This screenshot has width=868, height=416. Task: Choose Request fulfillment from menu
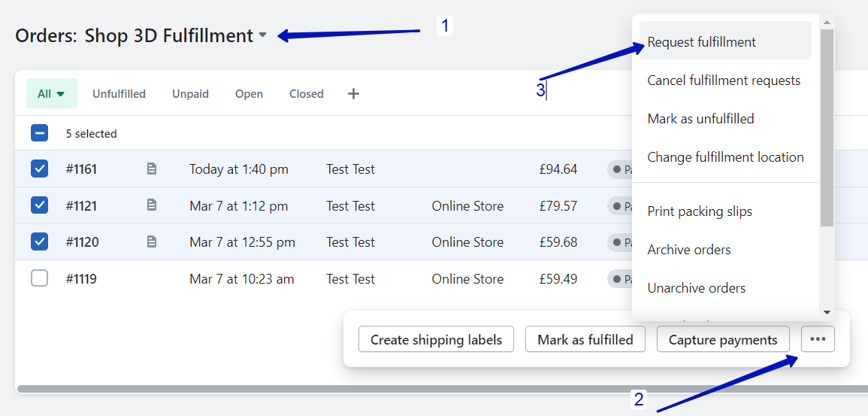702,42
